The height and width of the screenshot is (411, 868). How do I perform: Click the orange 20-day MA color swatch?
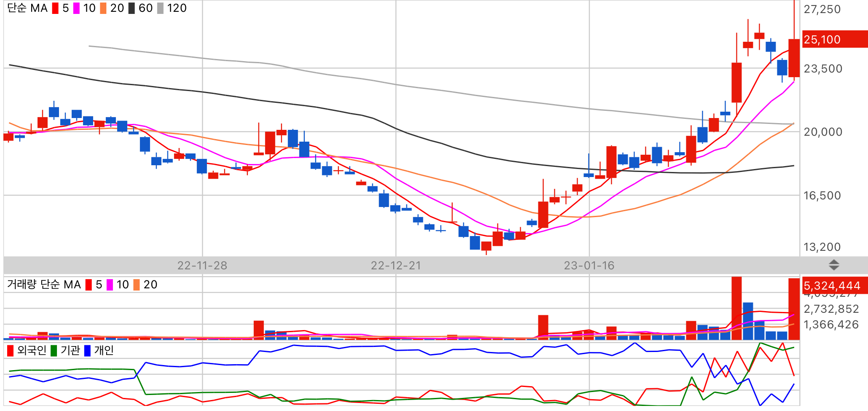103,8
